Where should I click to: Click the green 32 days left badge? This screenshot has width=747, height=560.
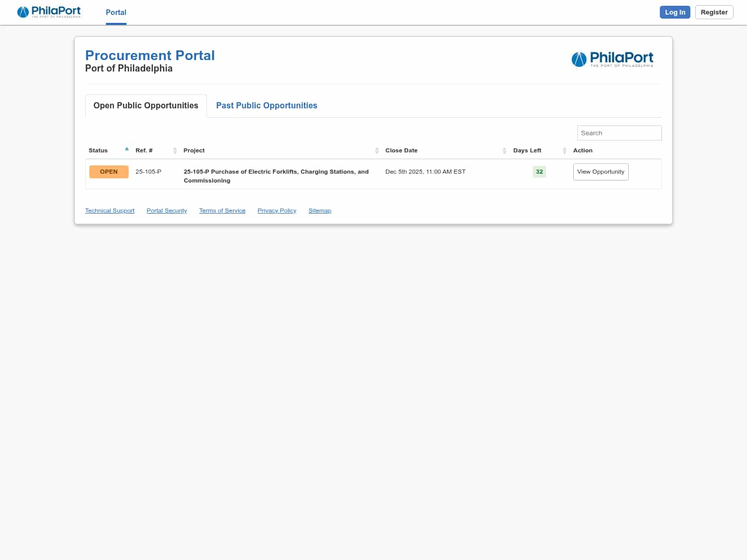tap(539, 172)
